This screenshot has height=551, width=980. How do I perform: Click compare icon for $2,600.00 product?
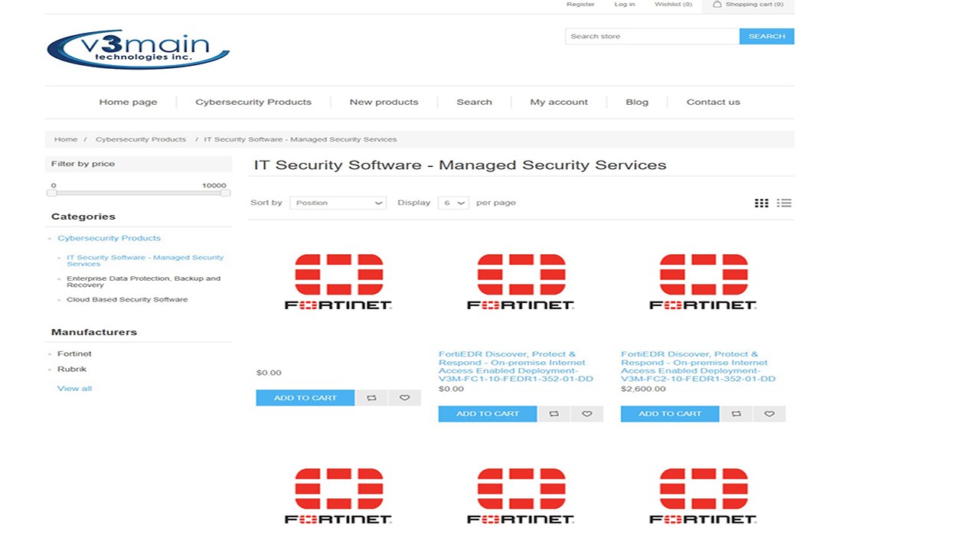pos(736,414)
